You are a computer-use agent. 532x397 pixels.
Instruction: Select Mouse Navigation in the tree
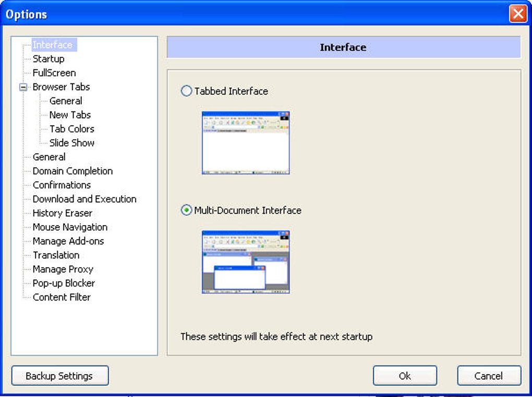(x=70, y=227)
